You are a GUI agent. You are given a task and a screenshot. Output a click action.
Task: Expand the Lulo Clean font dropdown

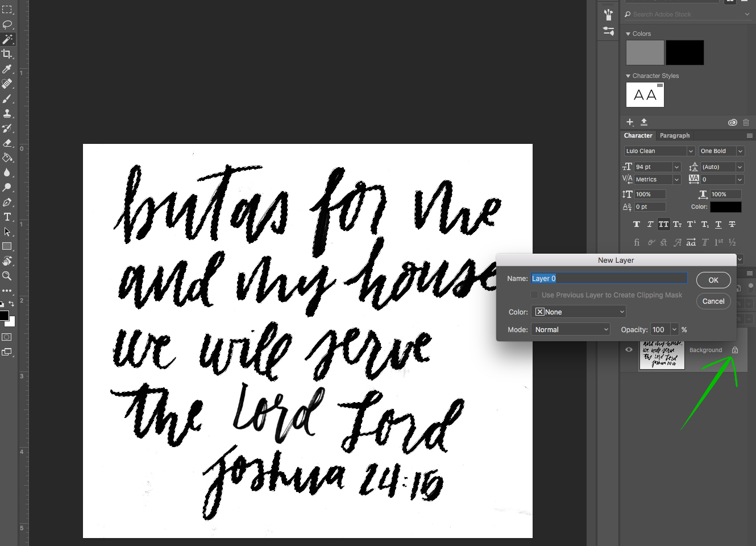[659, 151]
